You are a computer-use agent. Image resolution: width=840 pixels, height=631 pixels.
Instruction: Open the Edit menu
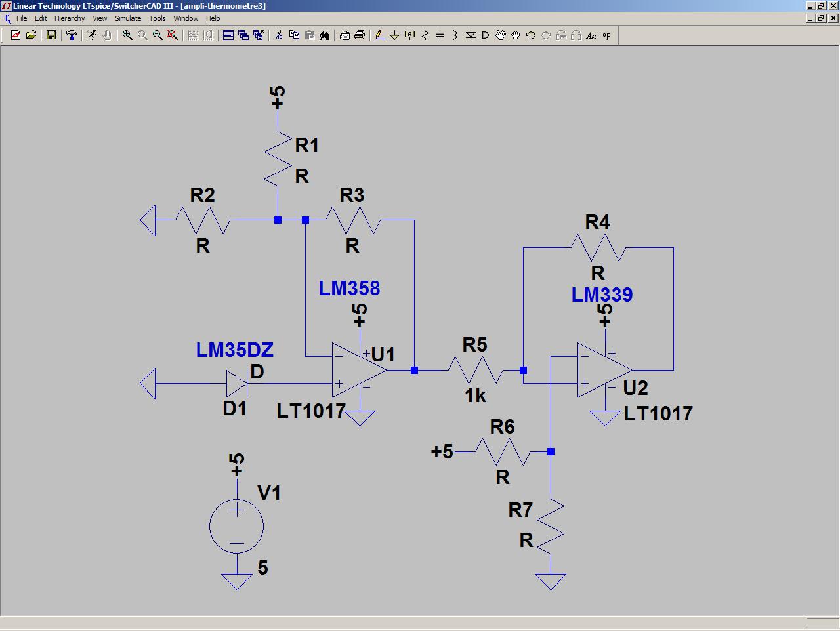click(41, 18)
